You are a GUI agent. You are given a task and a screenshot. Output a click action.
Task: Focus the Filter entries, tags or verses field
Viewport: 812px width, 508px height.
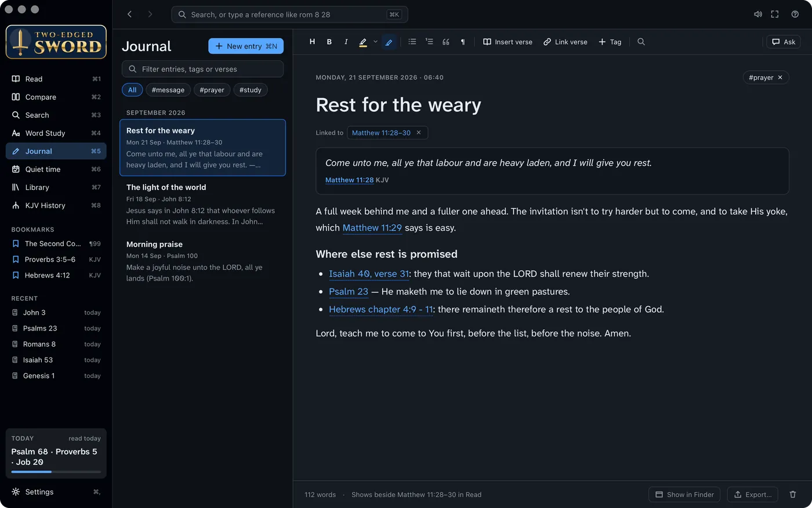coord(202,69)
